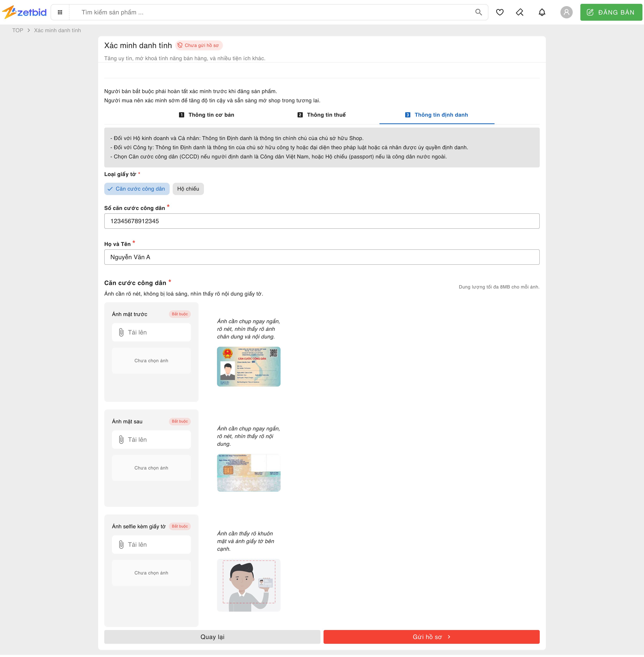Click the ĐĂNG BÁN button

point(611,12)
